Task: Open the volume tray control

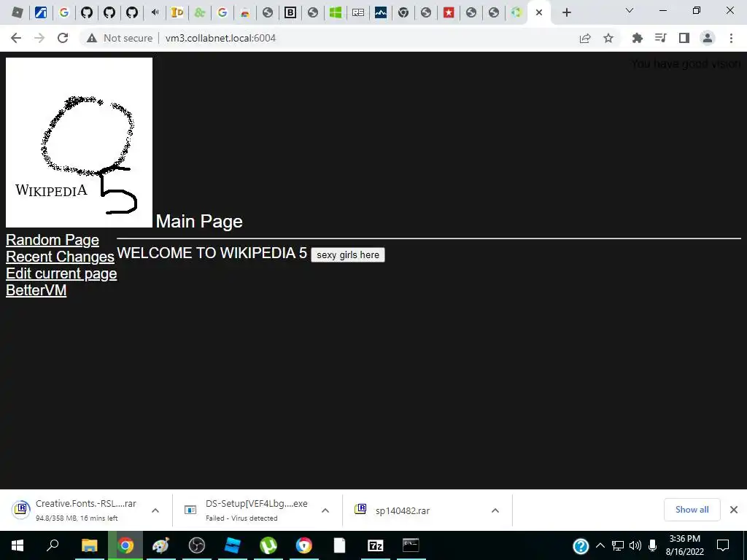Action: pyautogui.click(x=635, y=545)
